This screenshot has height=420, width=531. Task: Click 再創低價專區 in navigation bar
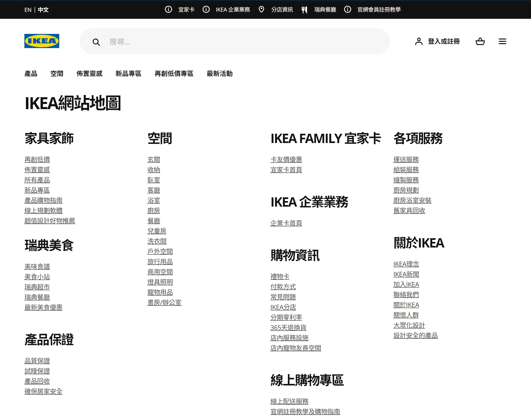[x=174, y=74]
